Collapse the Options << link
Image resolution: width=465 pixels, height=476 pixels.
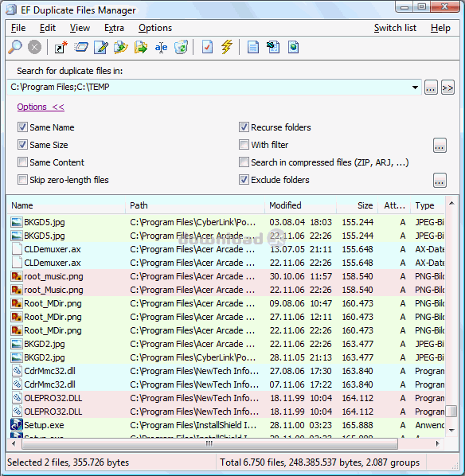(x=41, y=107)
